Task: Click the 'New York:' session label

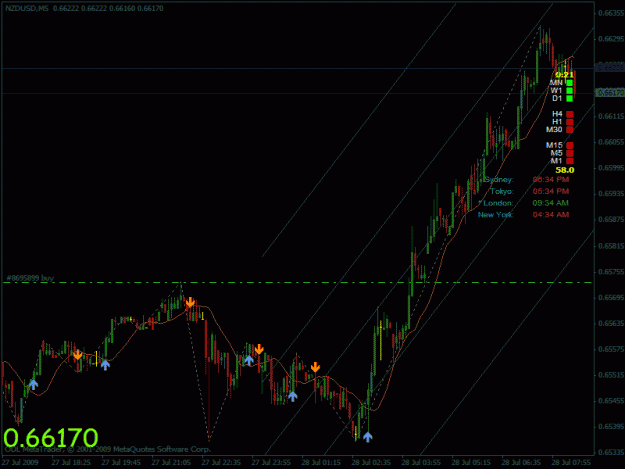Action: coord(495,215)
